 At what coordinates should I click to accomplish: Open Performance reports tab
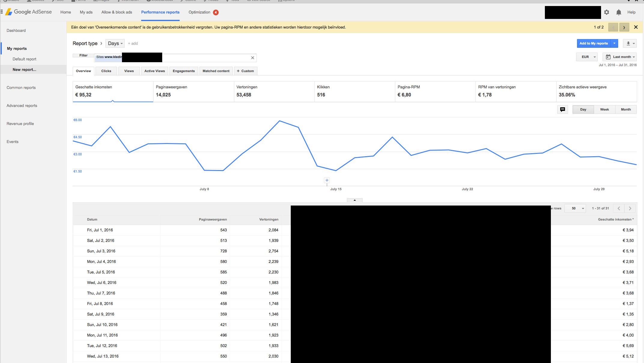tap(160, 12)
